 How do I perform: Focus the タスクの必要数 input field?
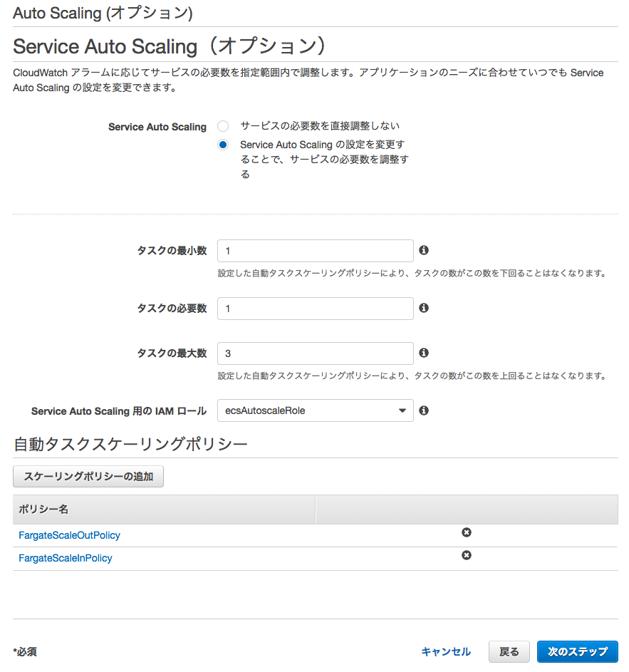[316, 308]
